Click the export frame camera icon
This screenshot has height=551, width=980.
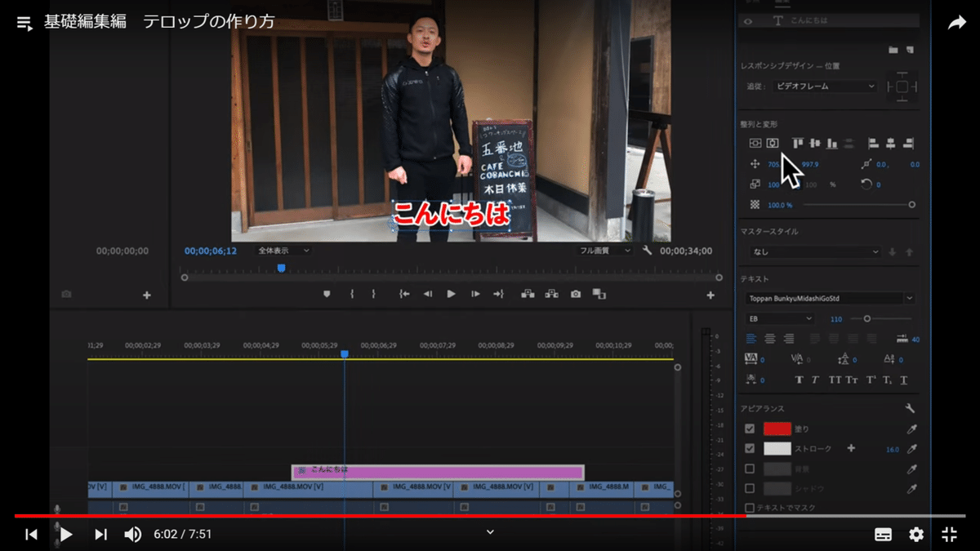(x=576, y=294)
